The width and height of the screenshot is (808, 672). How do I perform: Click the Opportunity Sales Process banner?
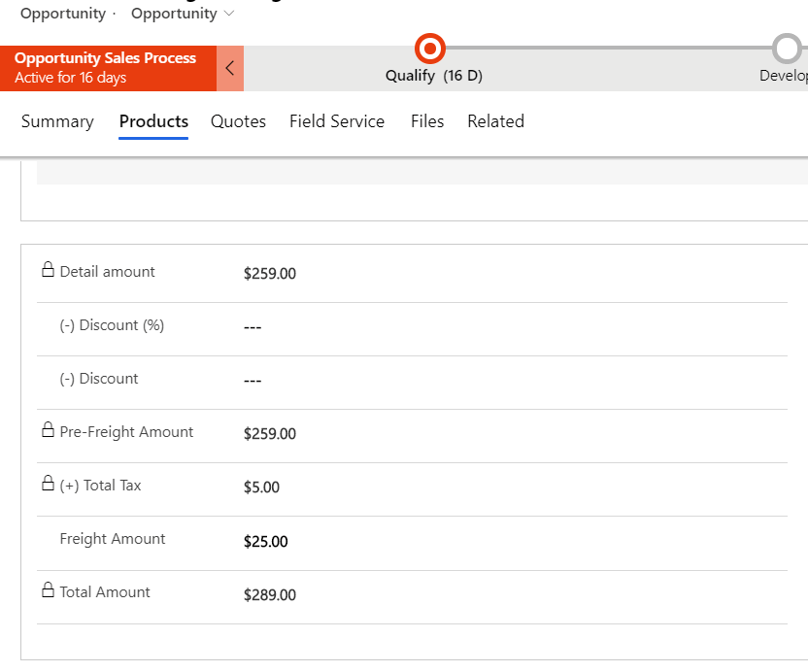(108, 68)
